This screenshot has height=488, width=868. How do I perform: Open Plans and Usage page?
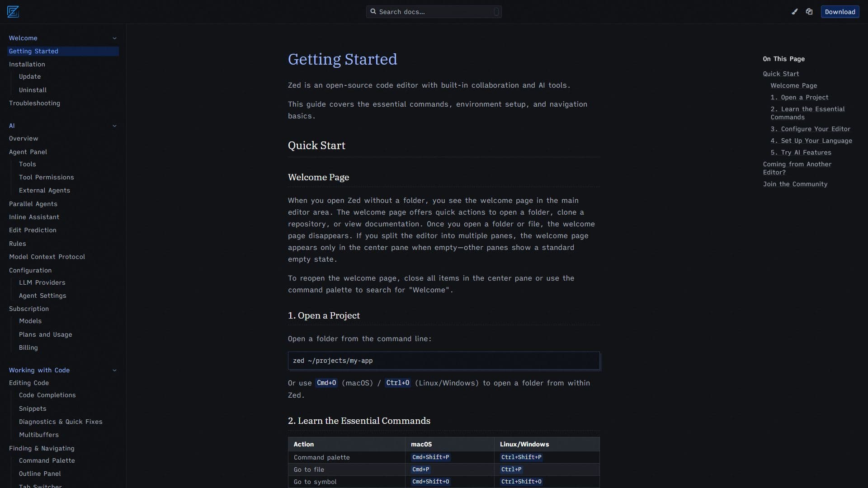pyautogui.click(x=46, y=334)
